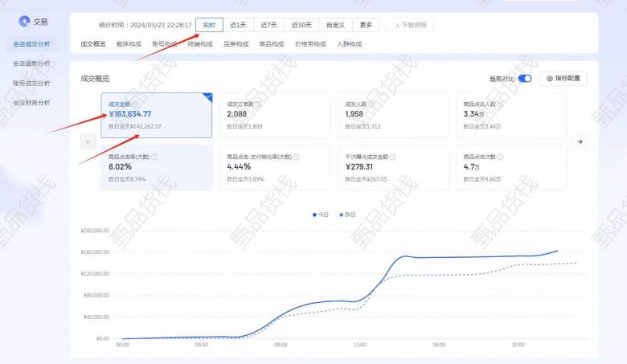The height and width of the screenshot is (364, 627).
Task: Open 全店退款分析 in the sidebar
Action: tap(31, 63)
